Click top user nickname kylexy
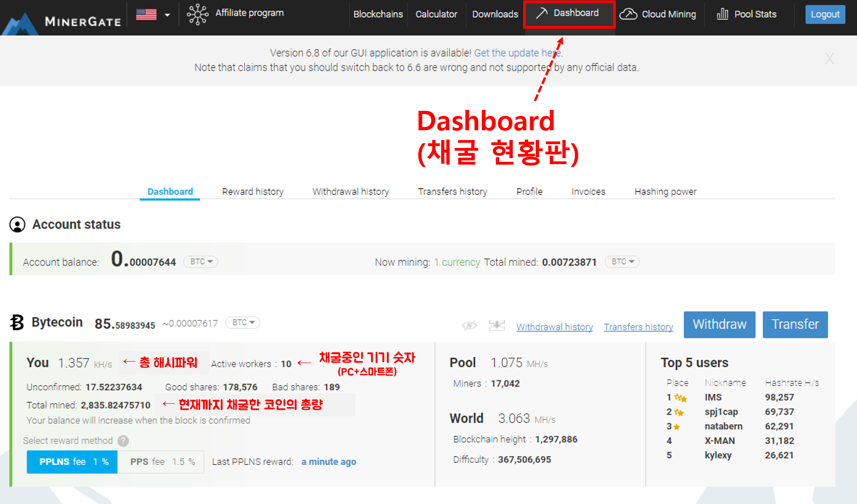 (x=718, y=455)
